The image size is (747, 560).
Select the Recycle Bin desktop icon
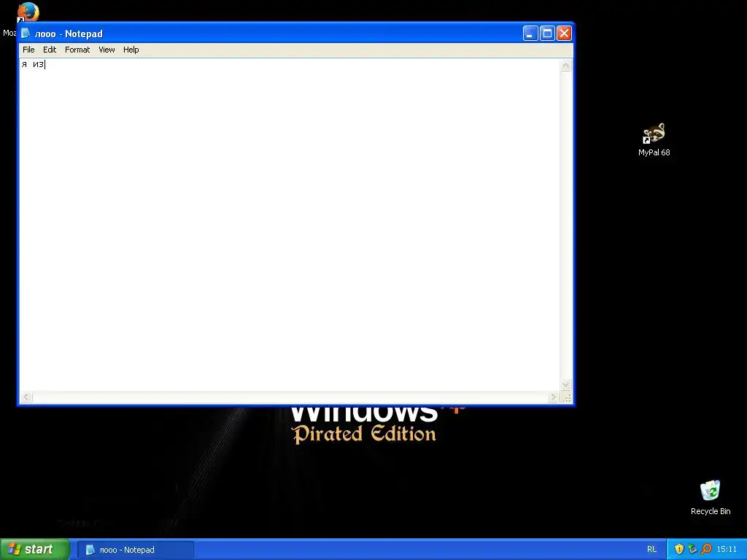711,497
